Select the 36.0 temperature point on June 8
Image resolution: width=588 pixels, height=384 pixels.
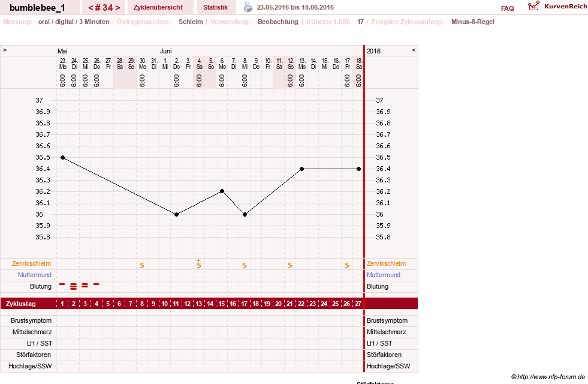tap(245, 214)
